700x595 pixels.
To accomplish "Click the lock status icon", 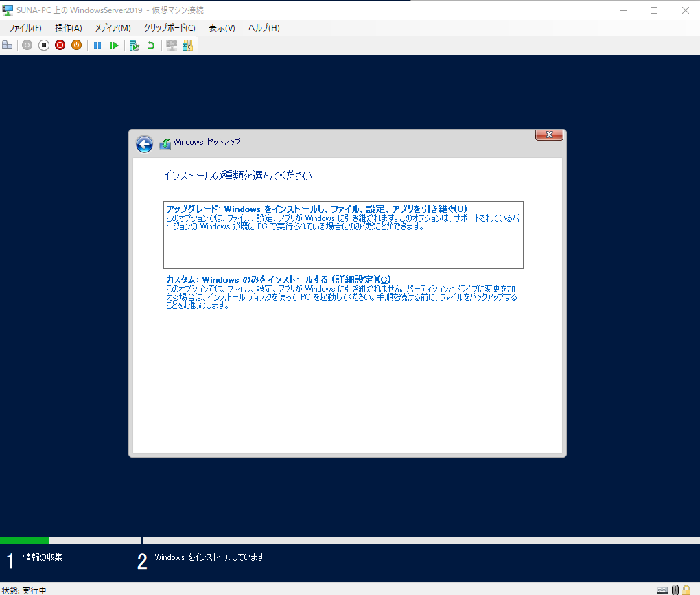I will coord(686,590).
